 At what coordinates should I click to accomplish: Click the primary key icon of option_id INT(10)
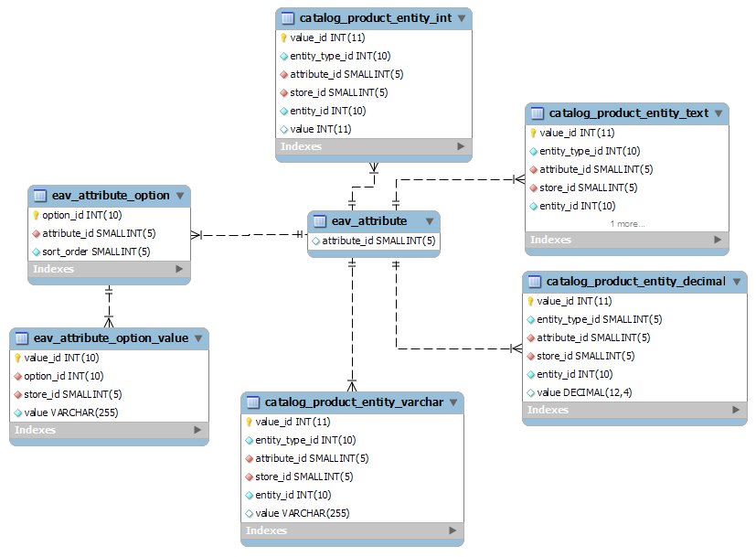(36, 215)
